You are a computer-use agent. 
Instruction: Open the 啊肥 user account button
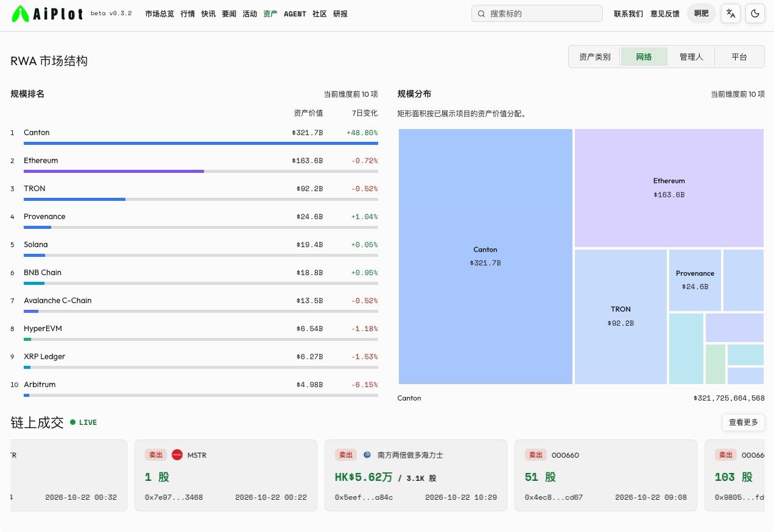(x=702, y=13)
